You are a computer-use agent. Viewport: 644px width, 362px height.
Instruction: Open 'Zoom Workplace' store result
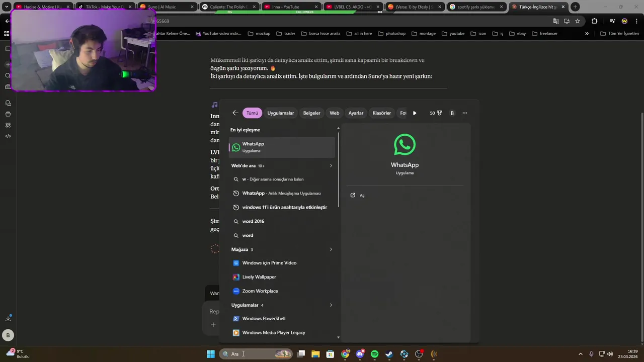tap(282, 291)
